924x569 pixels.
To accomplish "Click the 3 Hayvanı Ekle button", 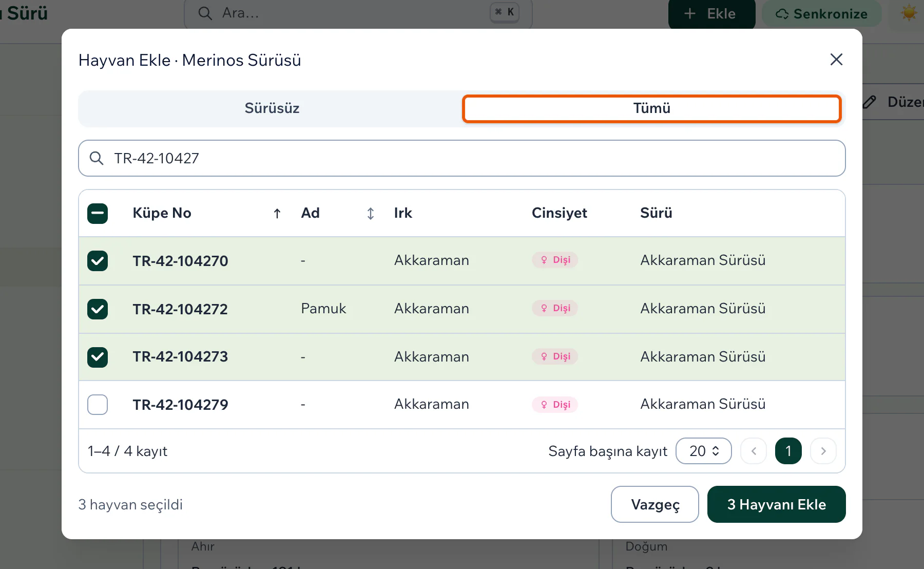I will [x=777, y=504].
